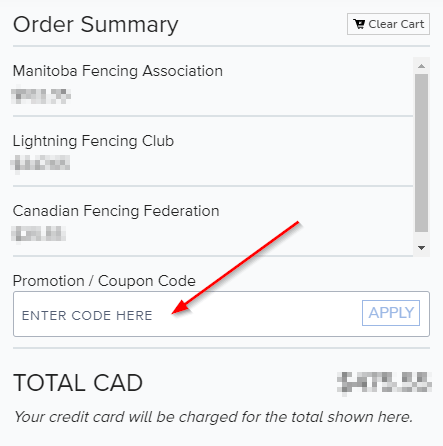This screenshot has width=443, height=446.
Task: Click the credit card charge notice text
Action: [213, 417]
